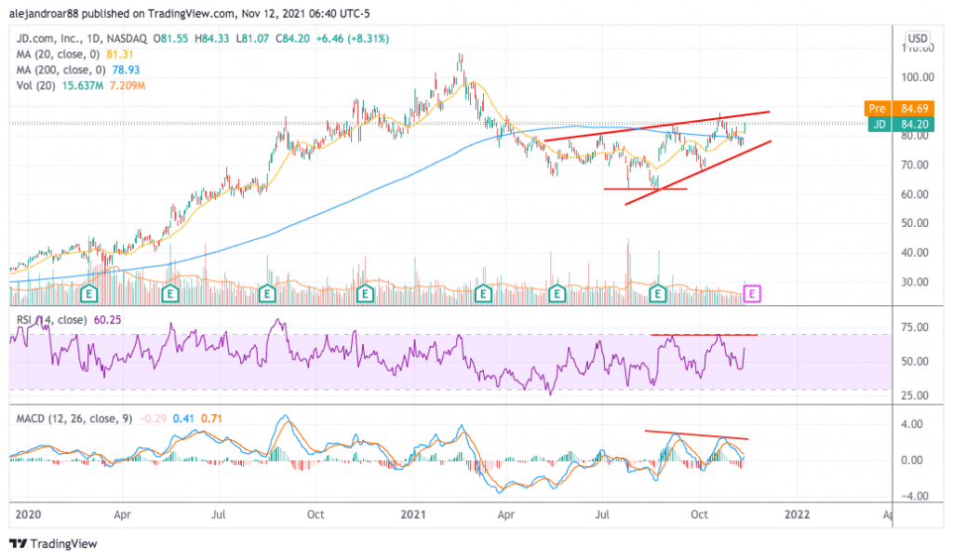Open the USD currency selector
The height and width of the screenshot is (560, 953).
pos(917,38)
